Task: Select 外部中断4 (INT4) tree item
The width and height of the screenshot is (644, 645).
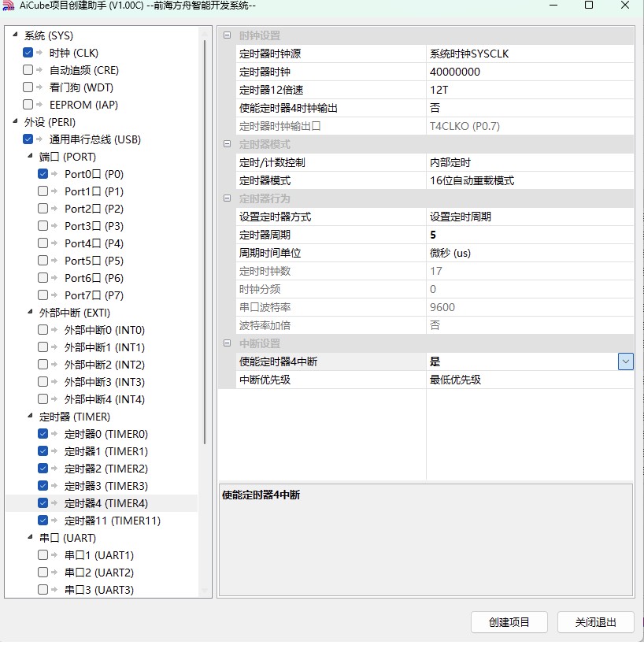Action: [x=105, y=399]
